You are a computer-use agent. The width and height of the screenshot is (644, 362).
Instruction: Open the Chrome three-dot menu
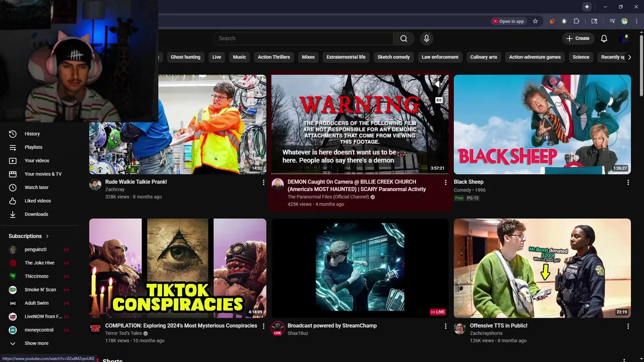[636, 21]
